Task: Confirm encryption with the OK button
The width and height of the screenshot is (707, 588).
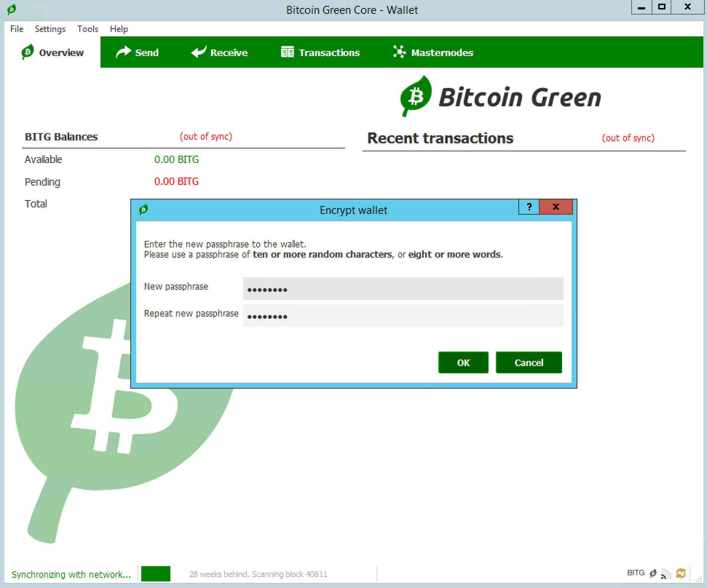Action: (x=463, y=362)
